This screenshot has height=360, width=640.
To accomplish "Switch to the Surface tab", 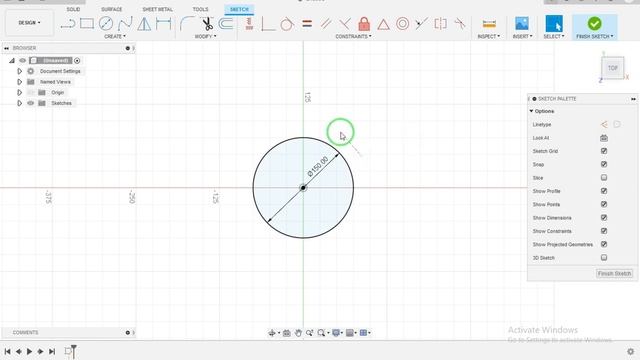I will tap(111, 9).
